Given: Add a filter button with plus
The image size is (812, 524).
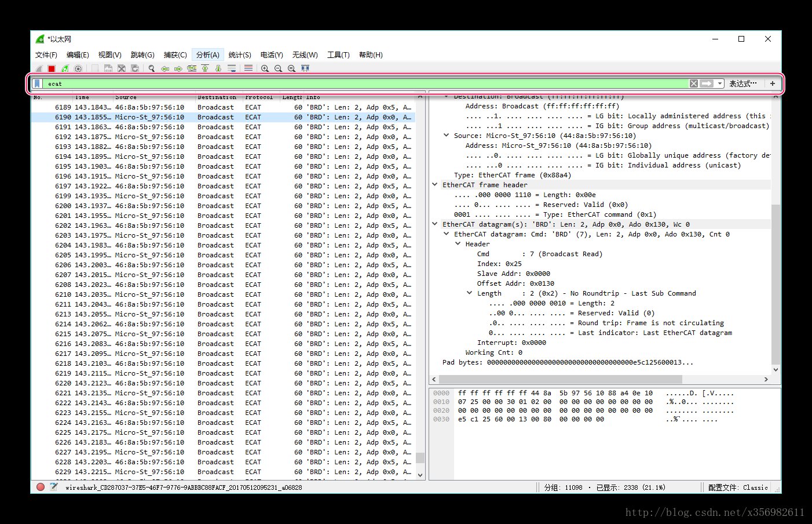Looking at the screenshot, I should (x=772, y=83).
